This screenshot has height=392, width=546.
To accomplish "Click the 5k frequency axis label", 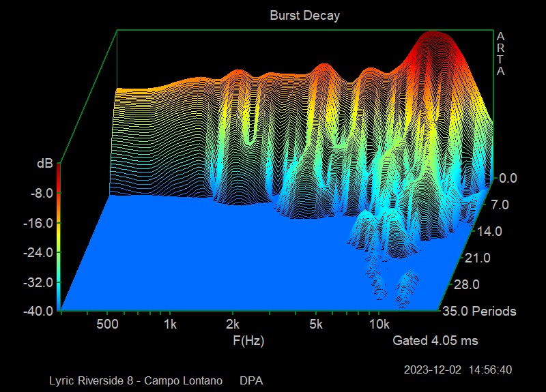I will click(x=316, y=325).
